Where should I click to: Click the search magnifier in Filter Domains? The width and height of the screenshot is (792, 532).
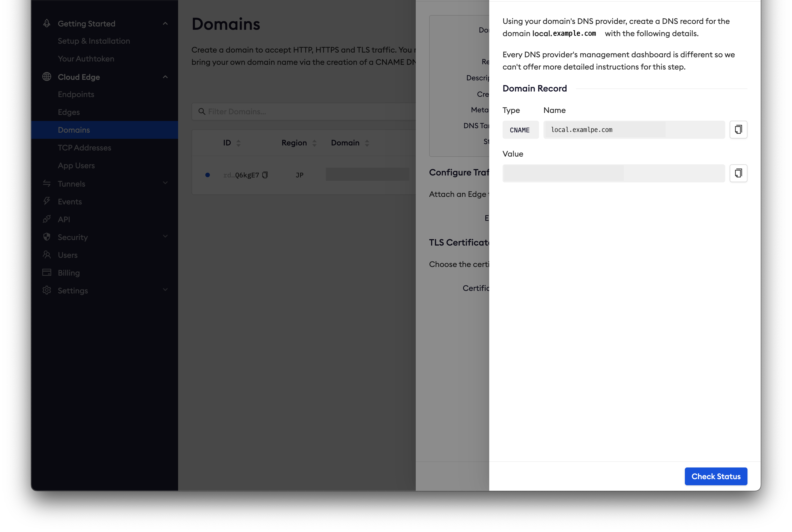coord(202,112)
